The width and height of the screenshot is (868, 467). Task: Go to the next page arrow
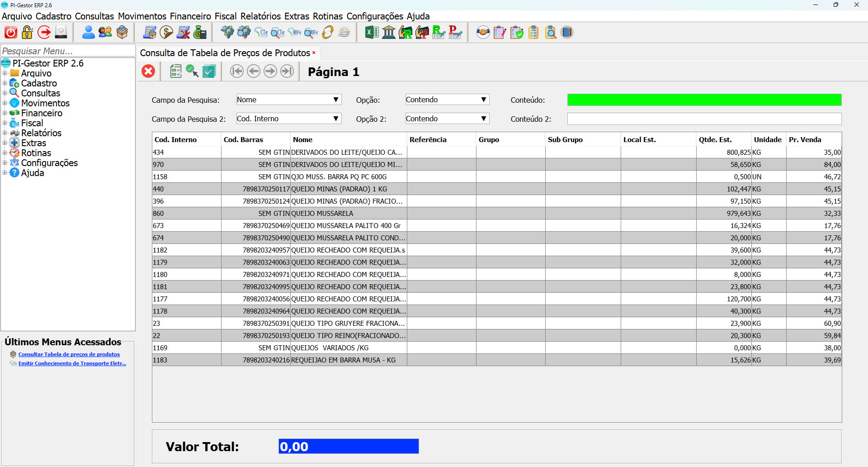click(270, 71)
